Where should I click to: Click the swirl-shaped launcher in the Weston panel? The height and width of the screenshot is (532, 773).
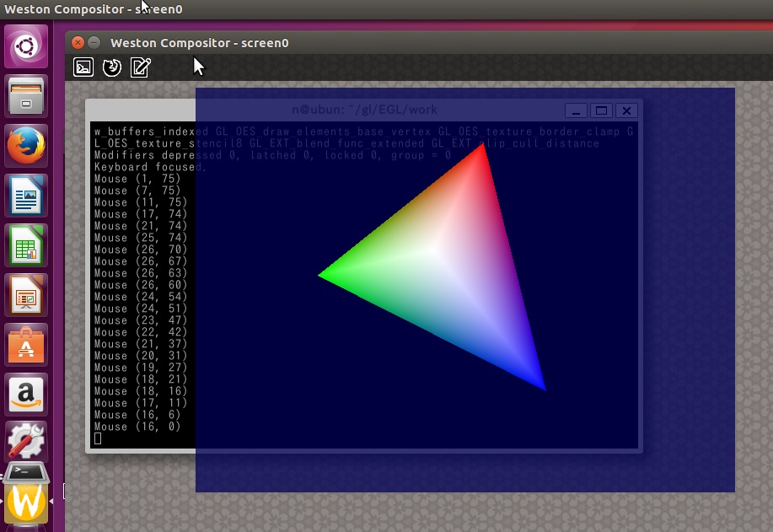point(112,67)
